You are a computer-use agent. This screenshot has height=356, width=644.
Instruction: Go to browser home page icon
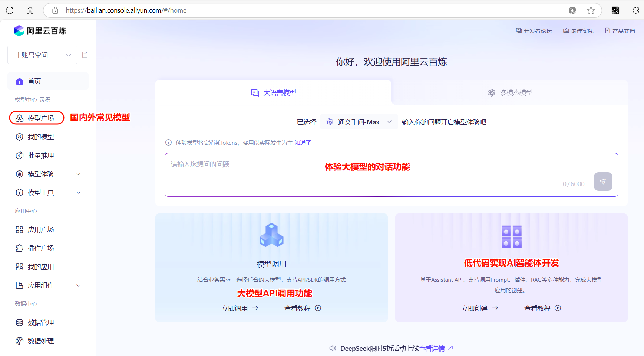click(x=30, y=10)
